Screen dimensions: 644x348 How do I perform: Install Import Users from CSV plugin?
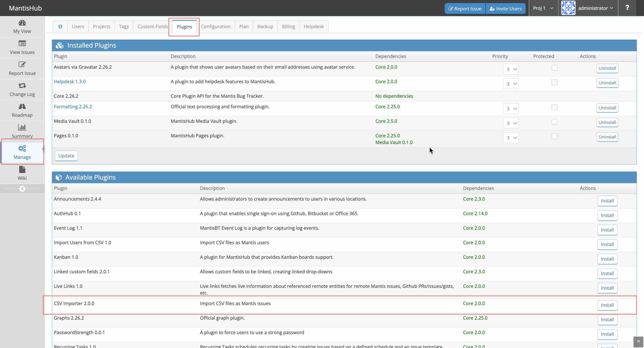coord(607,244)
